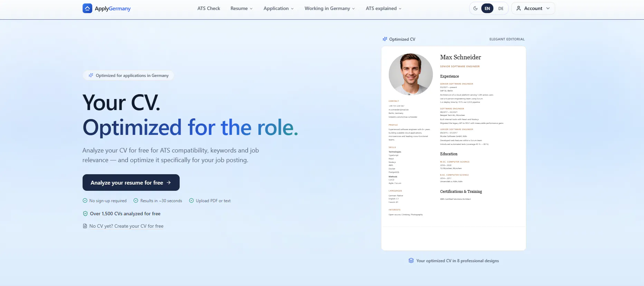Click the sparkle icon in Optimized for applications badge
644x286 pixels.
coord(91,75)
